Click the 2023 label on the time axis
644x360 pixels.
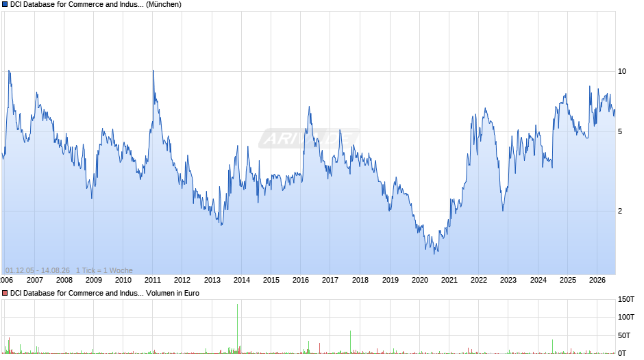click(x=508, y=280)
